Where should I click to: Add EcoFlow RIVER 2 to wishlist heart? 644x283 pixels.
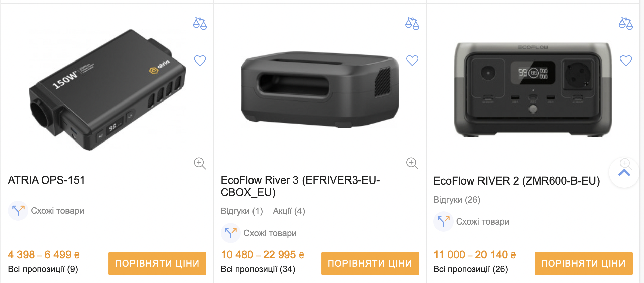[626, 60]
